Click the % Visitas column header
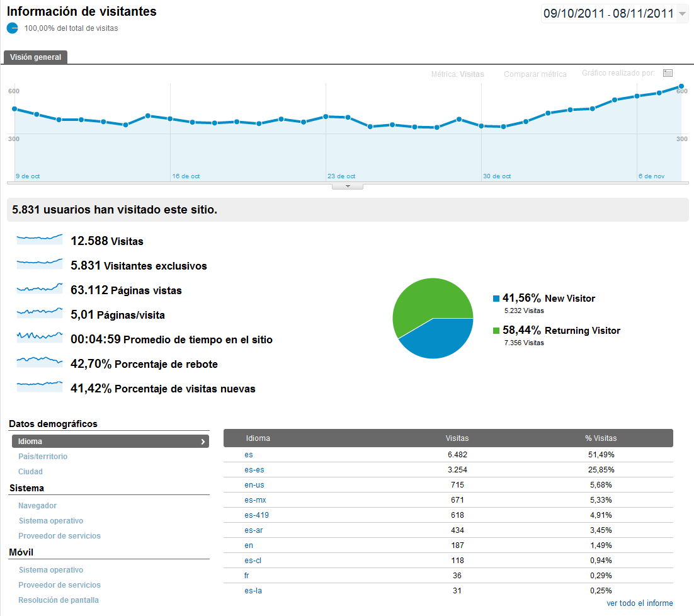The image size is (694, 616). tap(601, 438)
